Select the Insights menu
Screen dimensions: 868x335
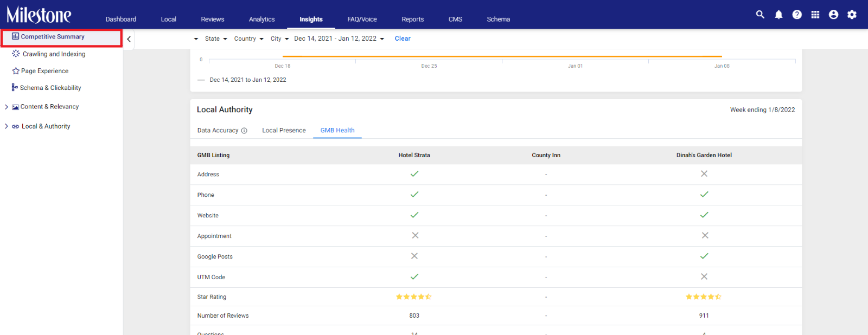[x=311, y=19]
